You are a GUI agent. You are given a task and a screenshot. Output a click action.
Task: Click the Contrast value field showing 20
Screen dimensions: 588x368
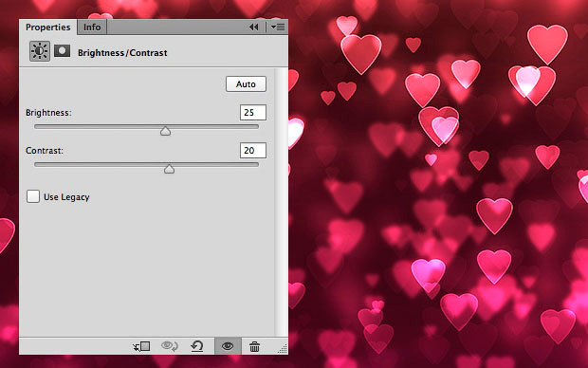pos(253,151)
